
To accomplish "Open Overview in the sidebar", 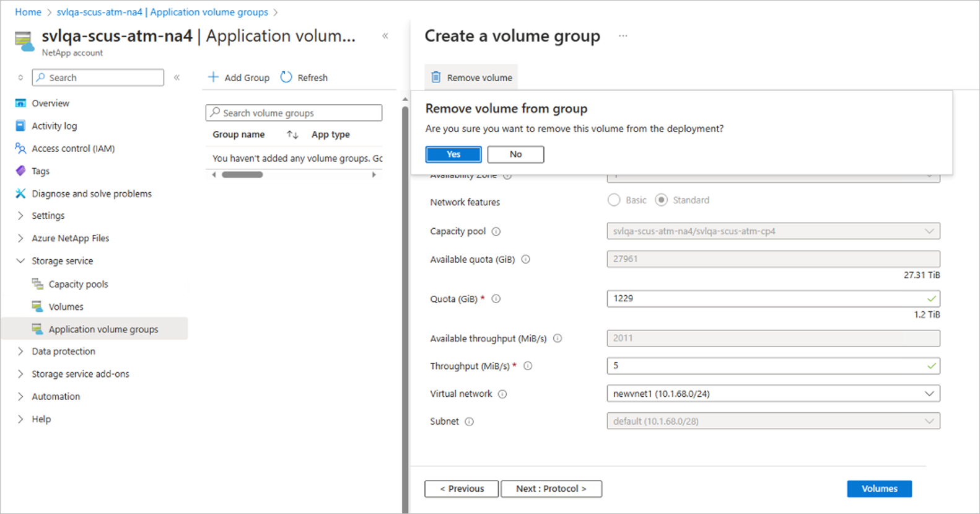I will [51, 103].
